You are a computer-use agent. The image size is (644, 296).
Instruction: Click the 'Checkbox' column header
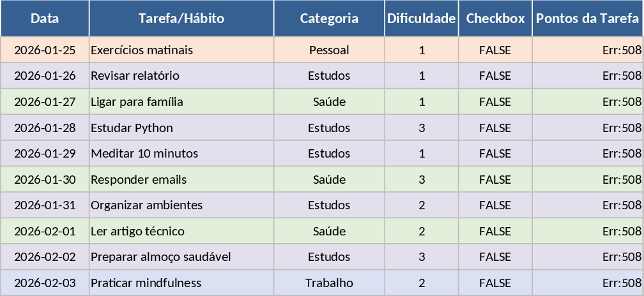495,18
